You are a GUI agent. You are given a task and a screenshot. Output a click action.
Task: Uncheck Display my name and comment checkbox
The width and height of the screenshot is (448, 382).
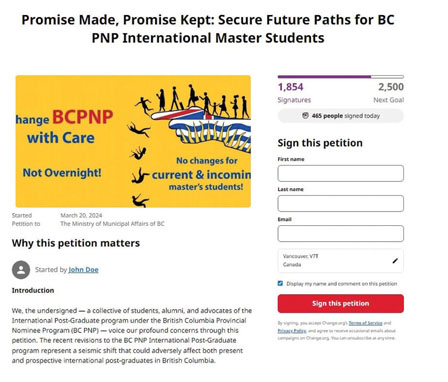click(x=280, y=283)
